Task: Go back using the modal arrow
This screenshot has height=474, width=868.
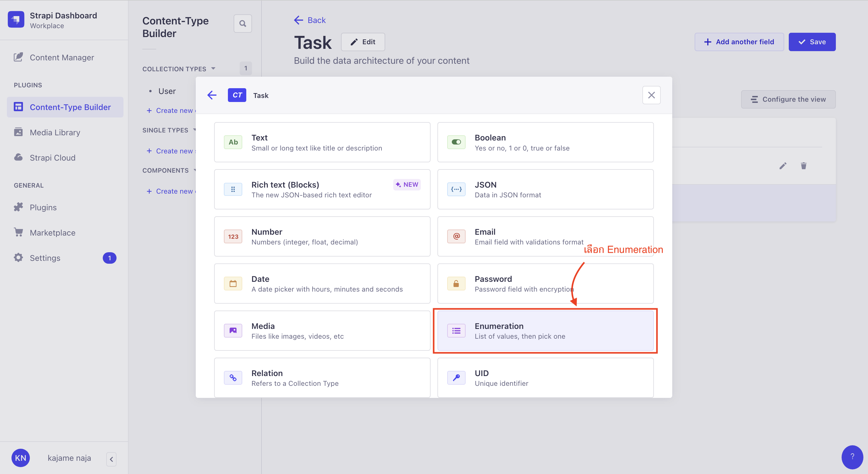Action: coord(212,95)
